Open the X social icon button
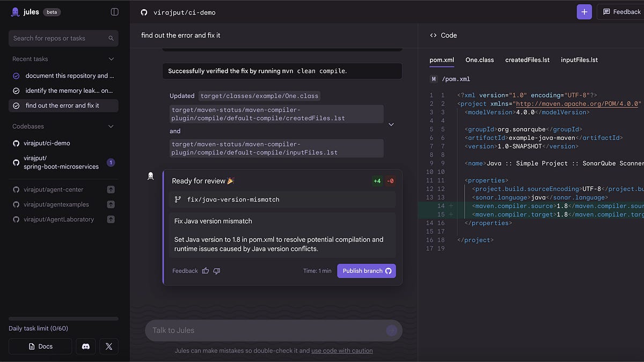644x362 pixels. coord(109,346)
